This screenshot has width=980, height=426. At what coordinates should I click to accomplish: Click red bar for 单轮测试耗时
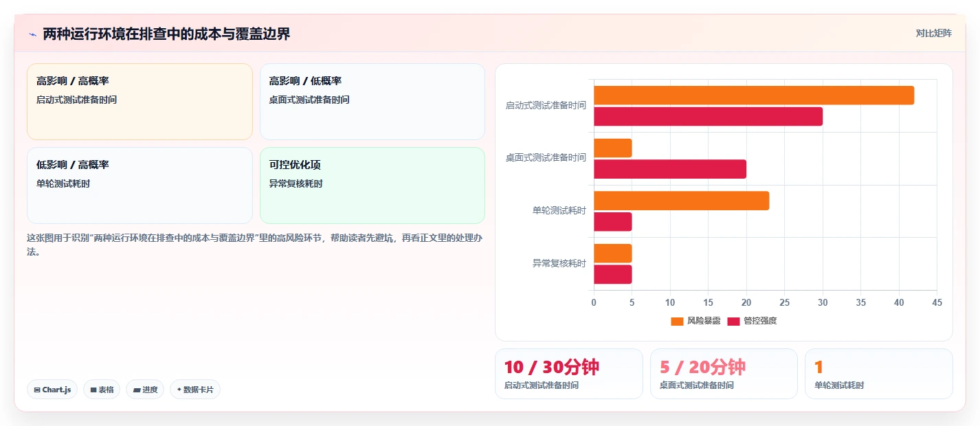(612, 222)
